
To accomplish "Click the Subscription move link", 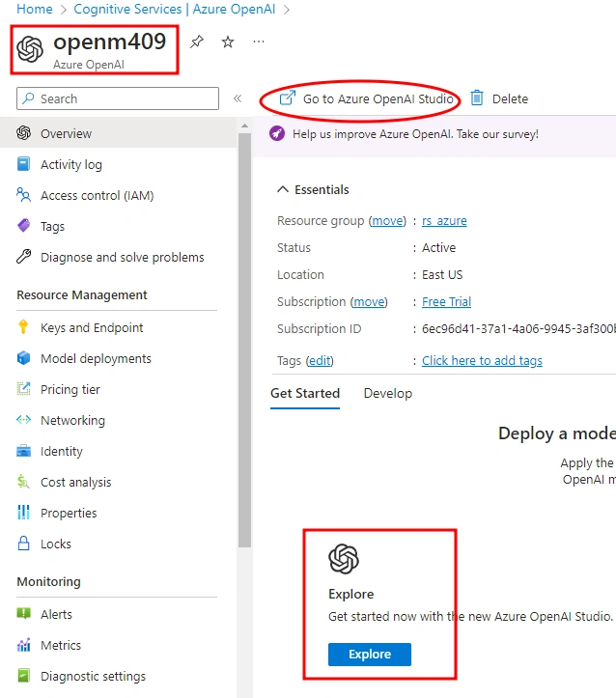I will pyautogui.click(x=369, y=302).
